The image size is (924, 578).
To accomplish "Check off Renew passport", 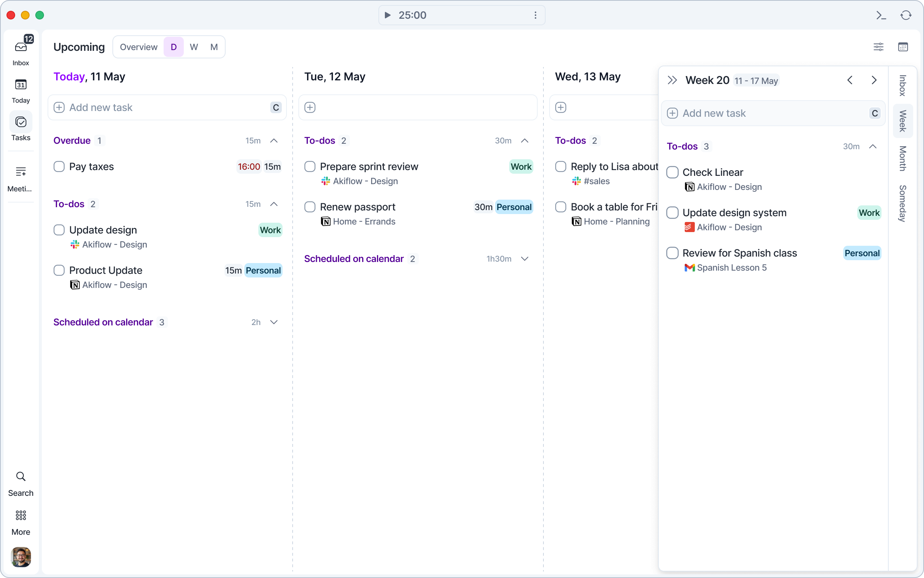I will (x=310, y=207).
